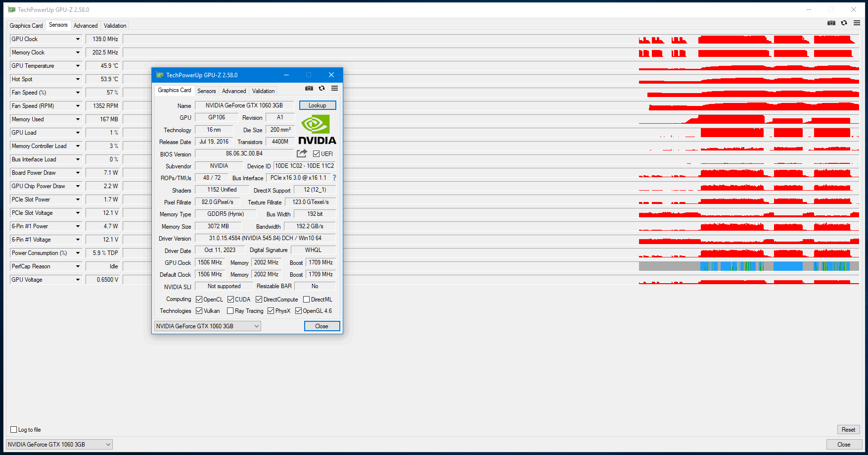Toggle the OpenCL checkbox
Screen dimensions: 868x455
pos(199,300)
